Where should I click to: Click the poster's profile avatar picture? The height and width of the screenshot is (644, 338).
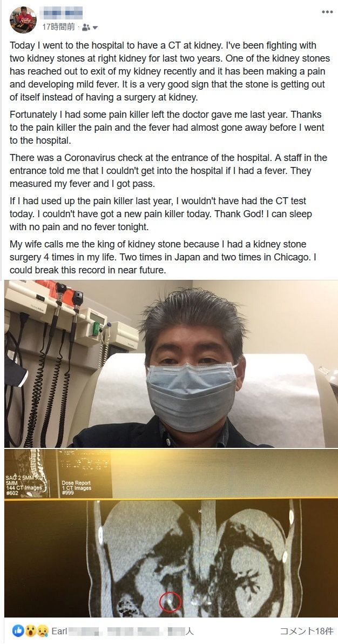point(23,19)
